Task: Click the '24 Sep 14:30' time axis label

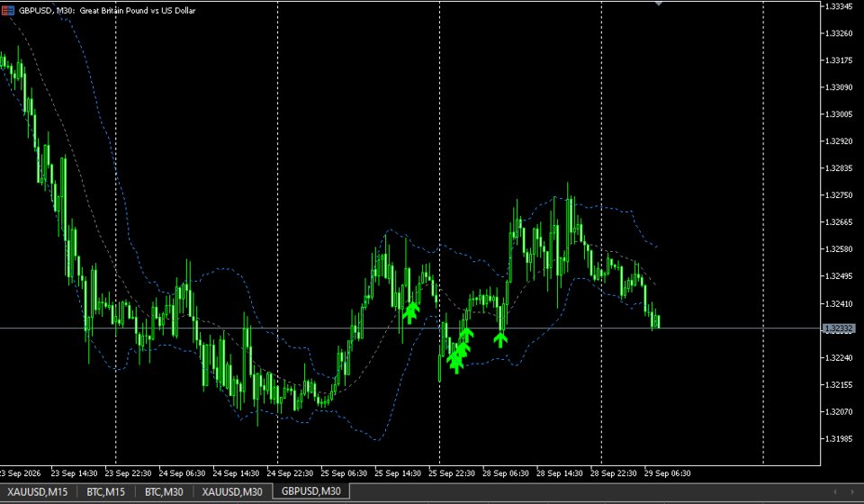Action: [x=236, y=473]
